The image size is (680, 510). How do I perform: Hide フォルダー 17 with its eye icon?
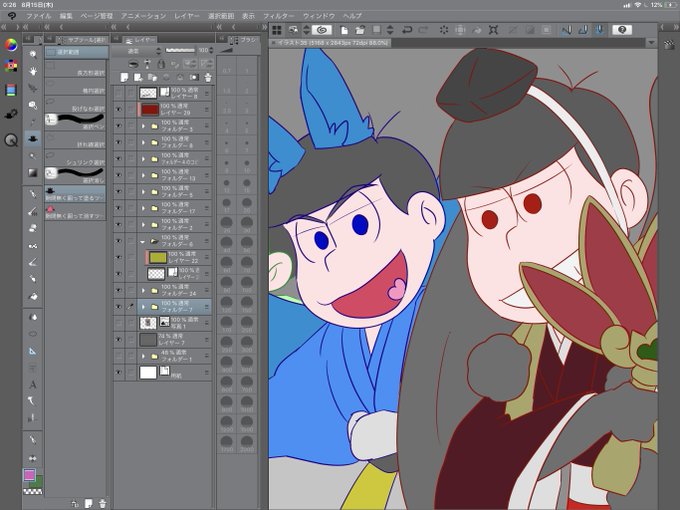tap(119, 208)
